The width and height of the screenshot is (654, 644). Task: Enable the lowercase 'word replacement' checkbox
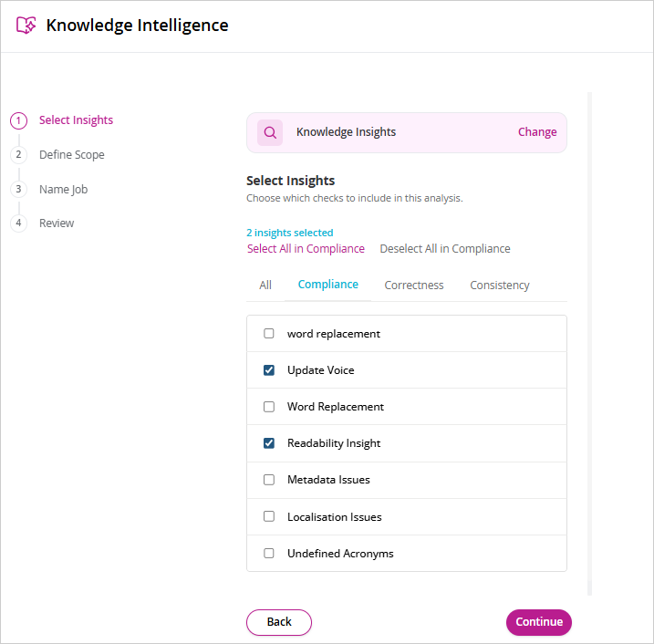click(269, 334)
